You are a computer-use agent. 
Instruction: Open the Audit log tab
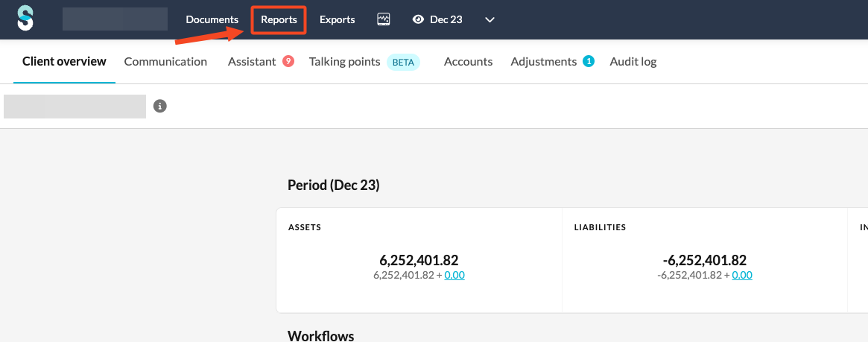coord(633,62)
